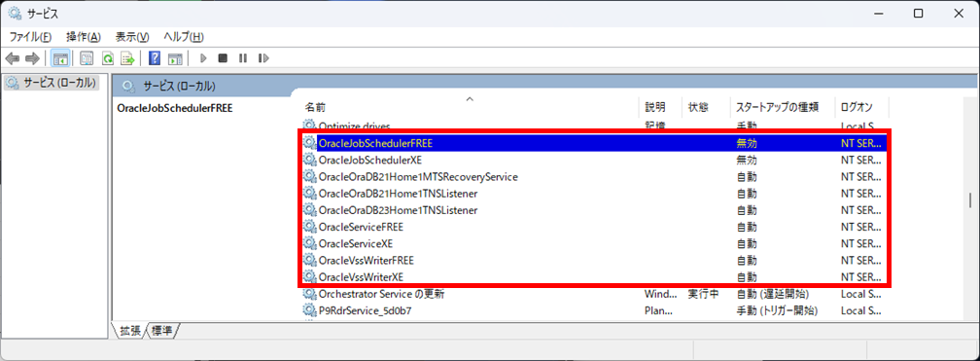This screenshot has width=980, height=361.
Task: Select the OracleJobSchedulerFREE service name
Action: point(375,143)
